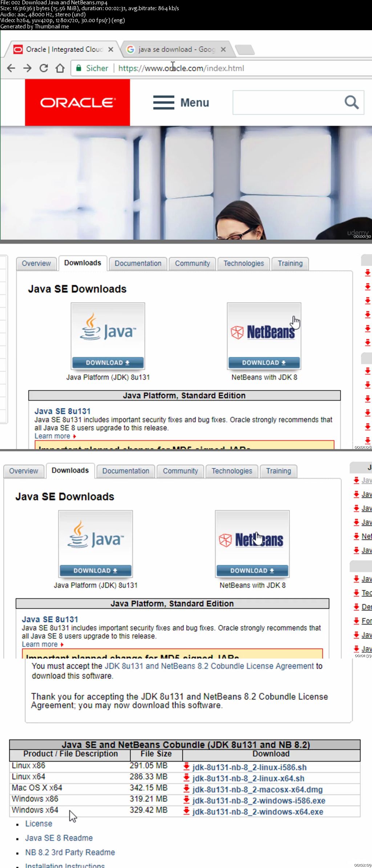
Task: Open the Community tab in the 00:01:39 frame
Action: coord(180,471)
